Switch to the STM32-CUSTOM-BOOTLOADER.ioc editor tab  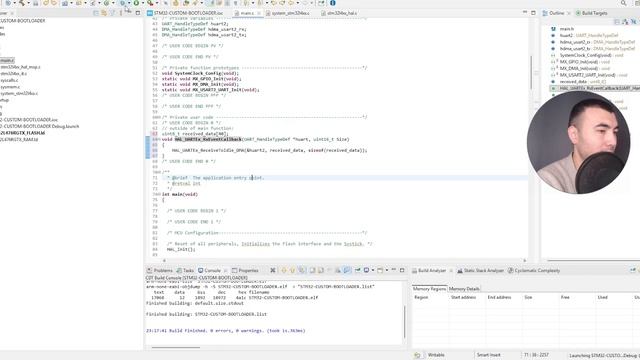point(185,13)
